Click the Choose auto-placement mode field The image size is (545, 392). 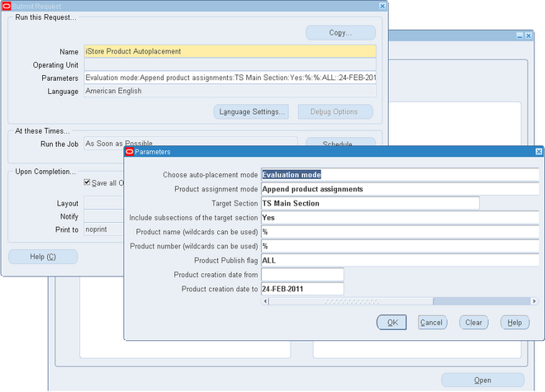(x=400, y=175)
